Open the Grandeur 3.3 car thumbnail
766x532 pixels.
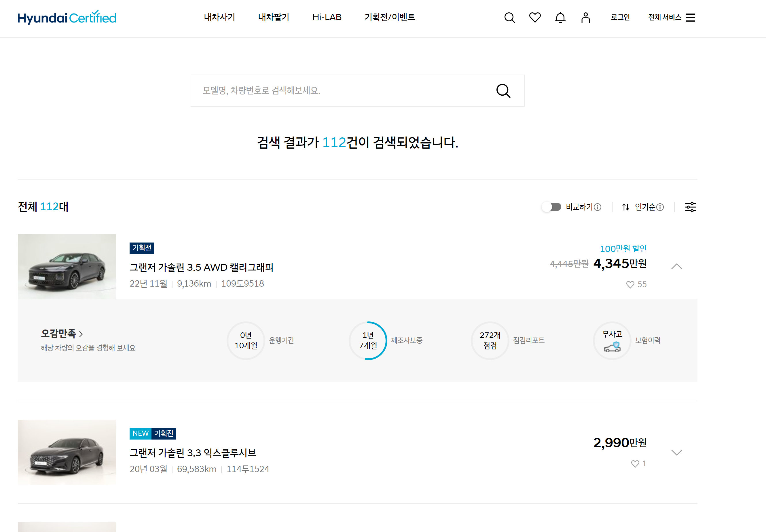pos(67,452)
